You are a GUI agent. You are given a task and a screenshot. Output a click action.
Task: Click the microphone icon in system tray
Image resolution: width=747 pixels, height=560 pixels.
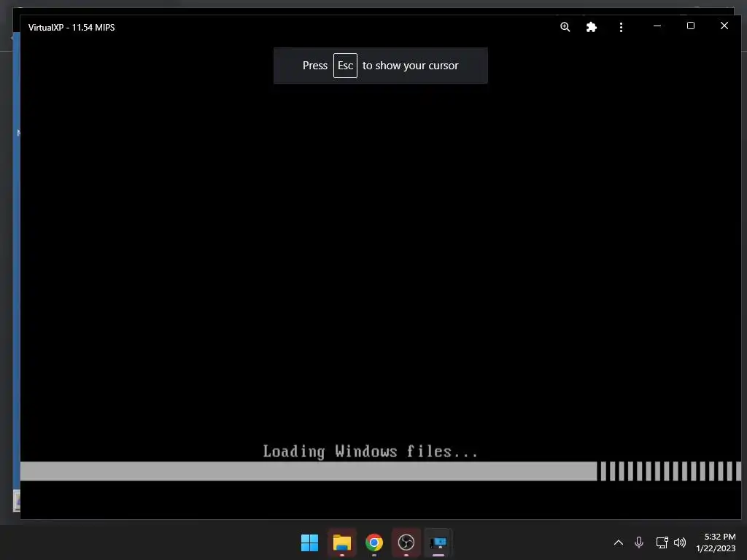click(x=639, y=542)
